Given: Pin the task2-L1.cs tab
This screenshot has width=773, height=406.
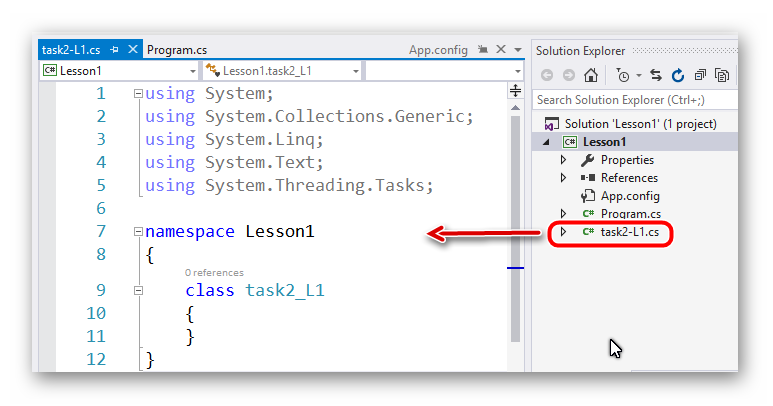Looking at the screenshot, I should [x=114, y=50].
